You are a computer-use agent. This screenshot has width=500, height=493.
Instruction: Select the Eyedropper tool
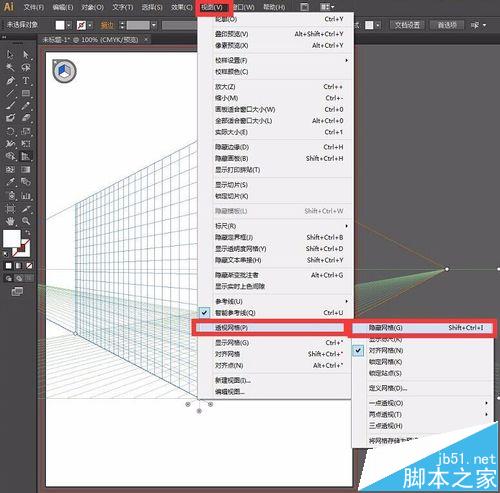click(10, 182)
